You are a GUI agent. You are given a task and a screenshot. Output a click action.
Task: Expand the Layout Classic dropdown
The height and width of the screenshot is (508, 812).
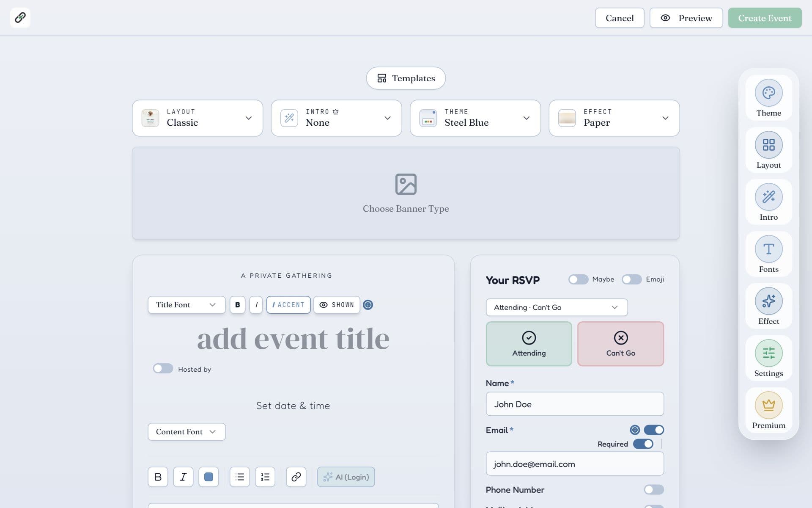click(x=198, y=118)
